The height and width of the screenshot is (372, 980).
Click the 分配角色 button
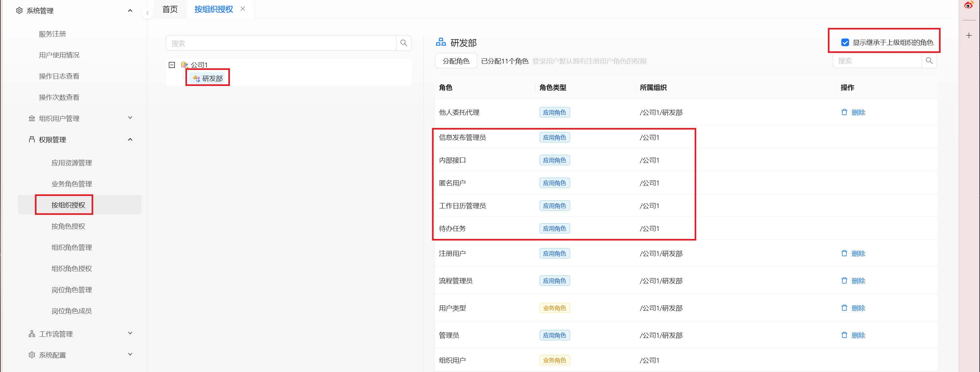456,61
